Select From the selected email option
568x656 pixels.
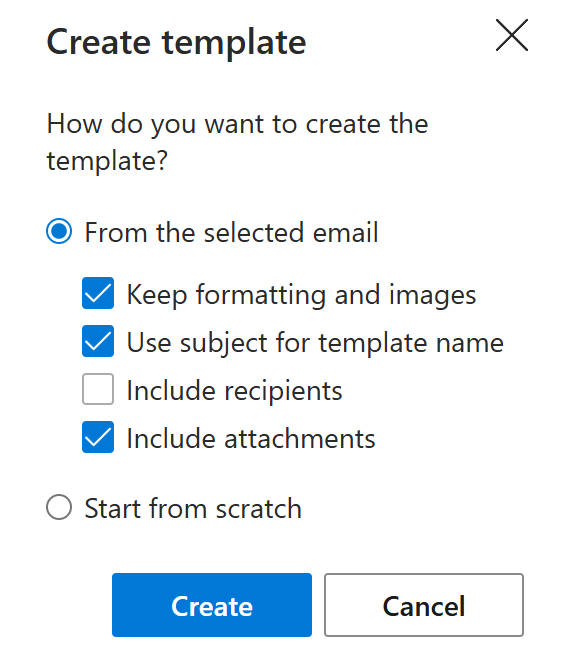[x=59, y=231]
